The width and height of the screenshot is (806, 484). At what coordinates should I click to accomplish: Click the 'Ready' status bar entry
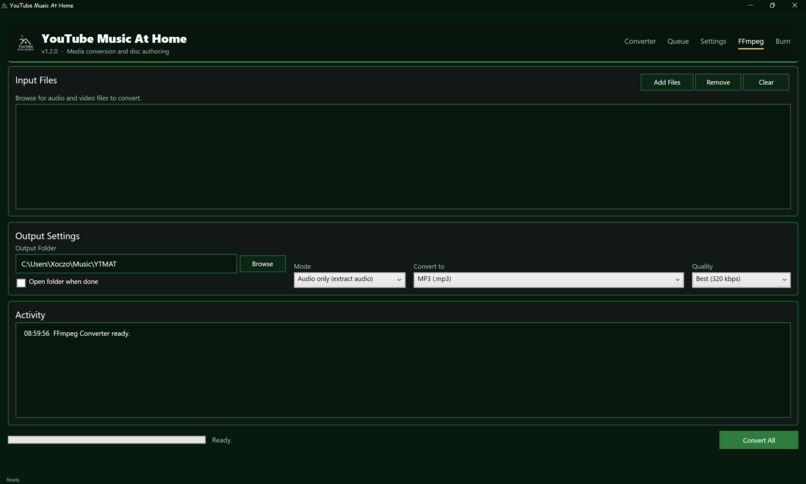point(13,480)
